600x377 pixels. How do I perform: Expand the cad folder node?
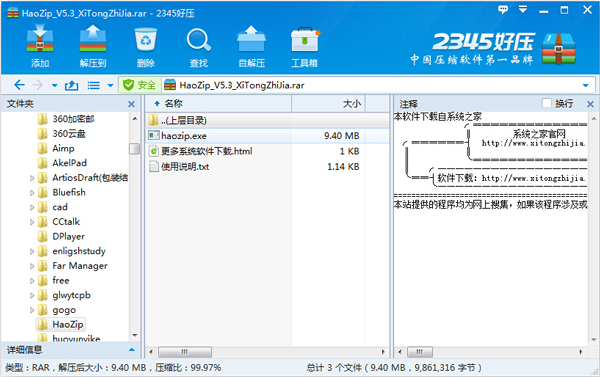32,207
